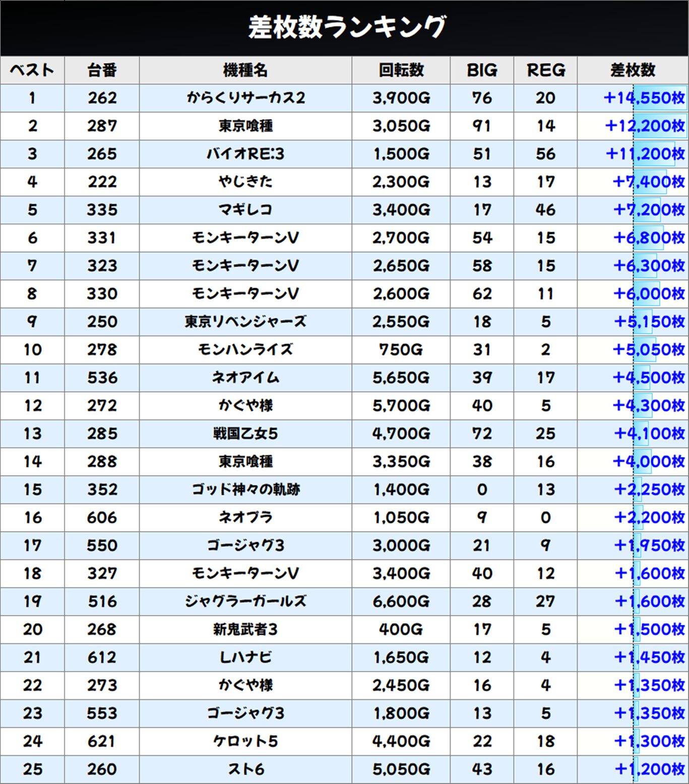This screenshot has width=689, height=784.
Task: Select machine name バイオRE:3
Action: click(x=245, y=154)
